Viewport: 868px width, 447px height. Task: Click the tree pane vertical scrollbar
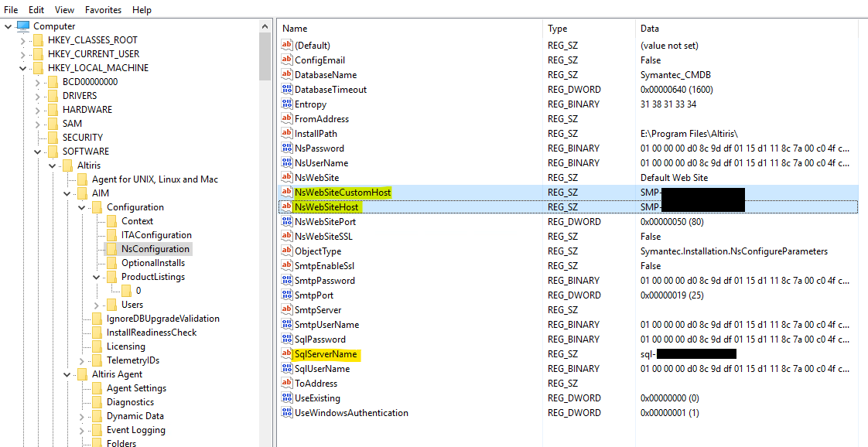(x=265, y=232)
